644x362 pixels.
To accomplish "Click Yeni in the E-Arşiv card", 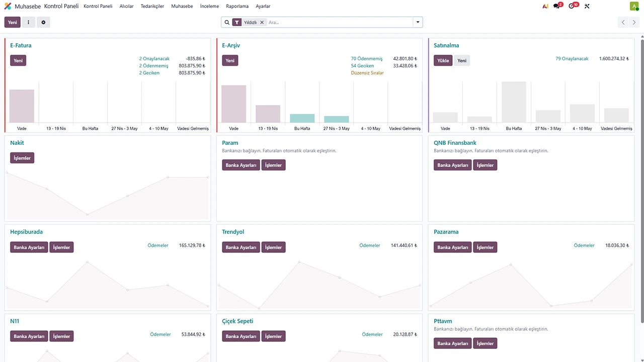I will [230, 60].
